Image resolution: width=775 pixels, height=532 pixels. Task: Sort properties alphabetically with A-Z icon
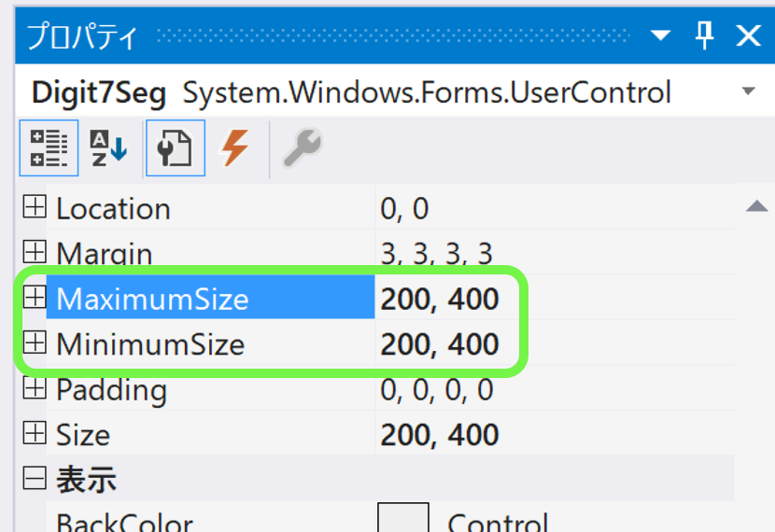coord(108,147)
